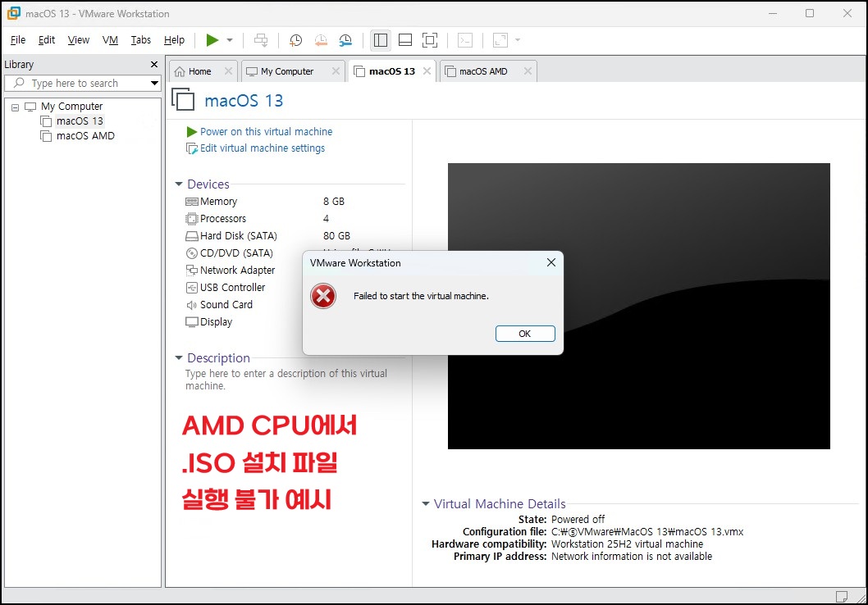Take a snapshot using the clock-plus toolbar icon

[295, 40]
